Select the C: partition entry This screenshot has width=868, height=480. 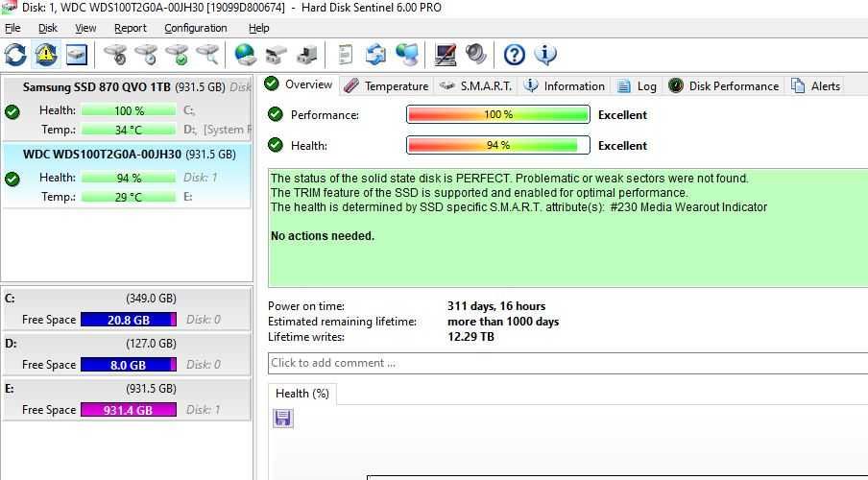pos(128,309)
